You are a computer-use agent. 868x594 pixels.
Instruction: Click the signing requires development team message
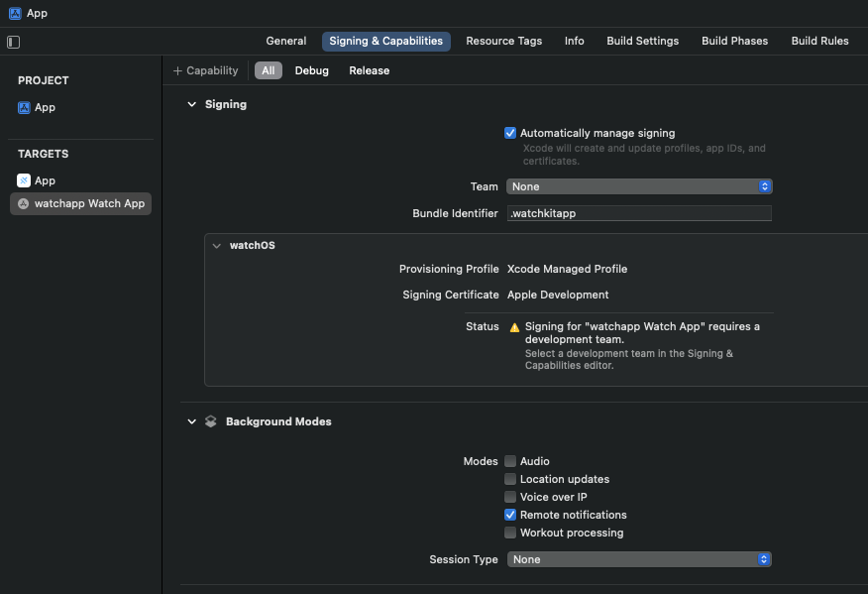point(642,333)
